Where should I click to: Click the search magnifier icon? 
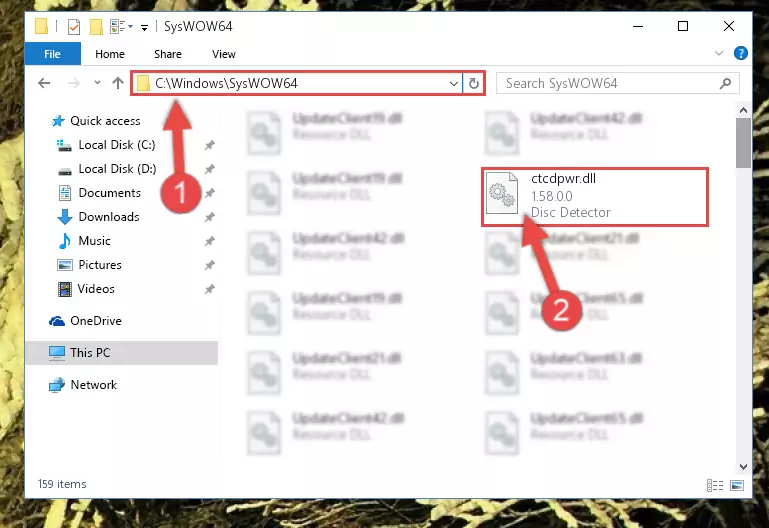point(725,83)
